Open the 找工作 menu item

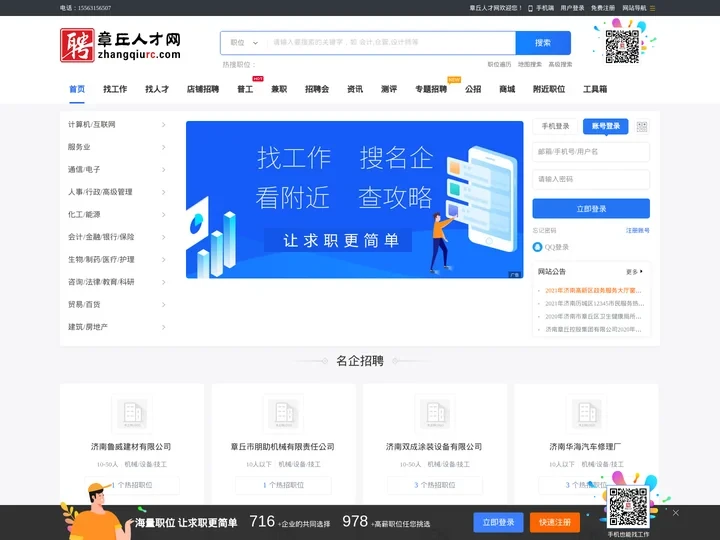click(x=115, y=89)
